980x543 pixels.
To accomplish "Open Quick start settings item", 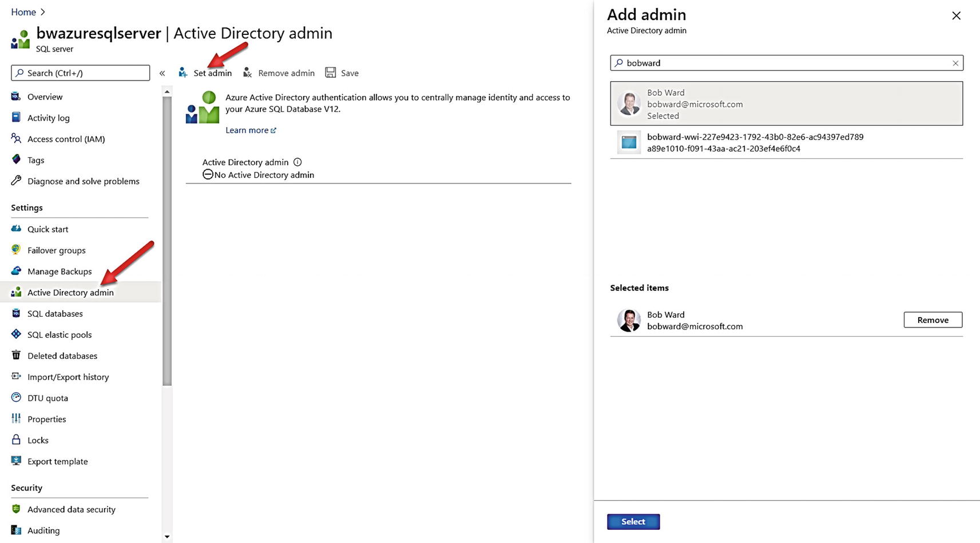I will tap(48, 229).
